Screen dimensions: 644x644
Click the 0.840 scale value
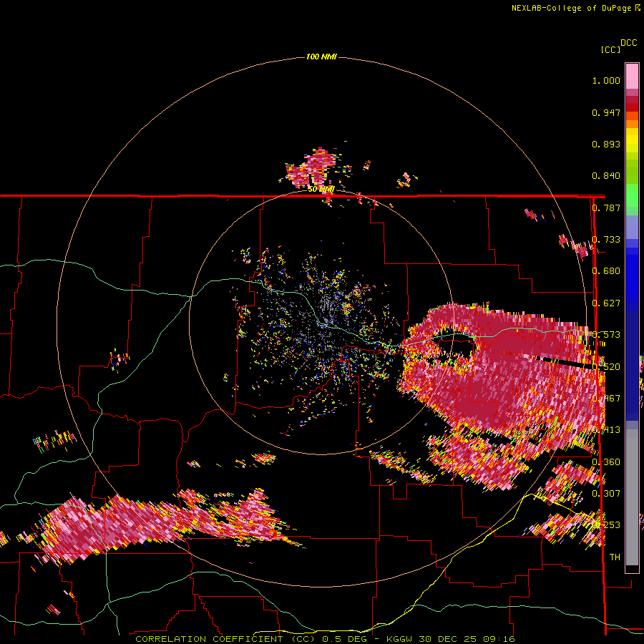[x=606, y=176]
